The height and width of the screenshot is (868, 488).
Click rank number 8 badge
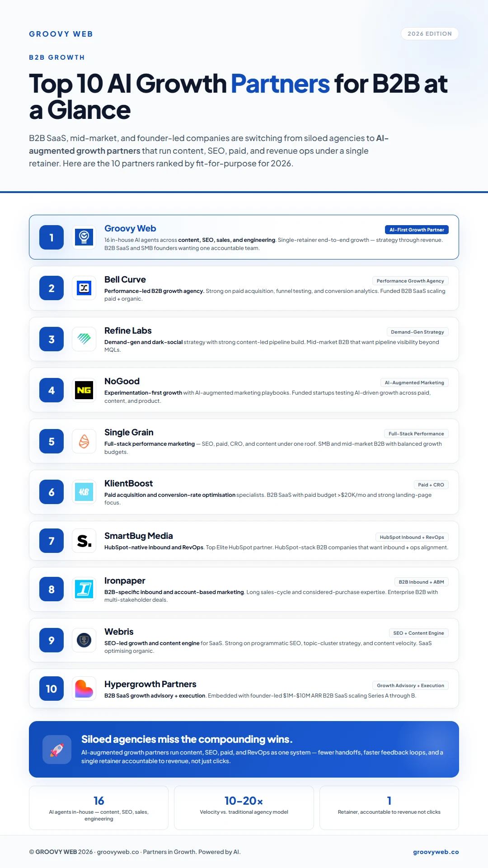(x=52, y=589)
